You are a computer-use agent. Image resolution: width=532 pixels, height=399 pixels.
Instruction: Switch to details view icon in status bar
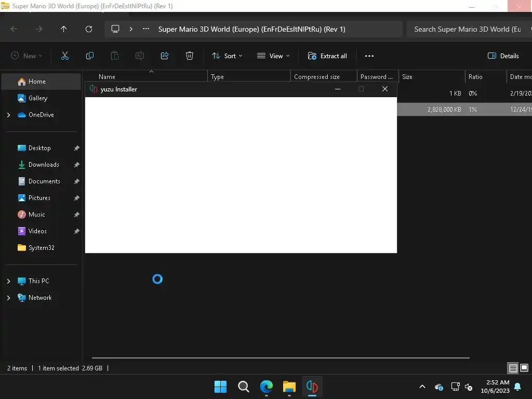click(513, 368)
